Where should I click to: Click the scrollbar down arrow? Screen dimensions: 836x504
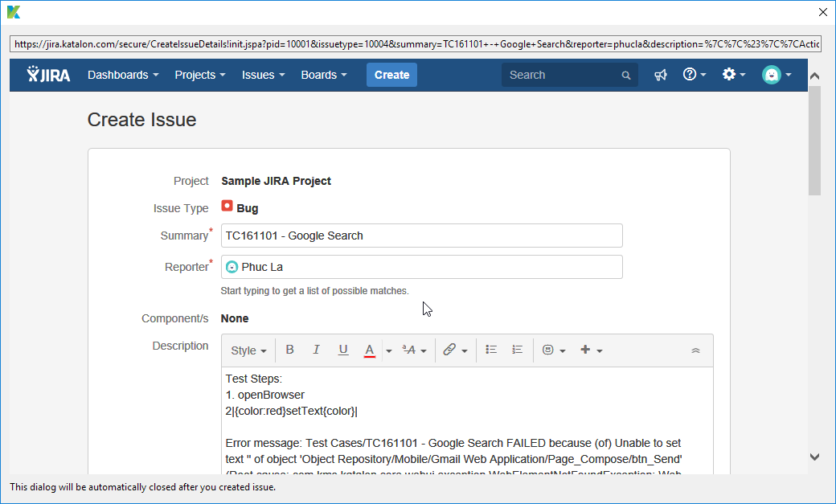[x=814, y=457]
